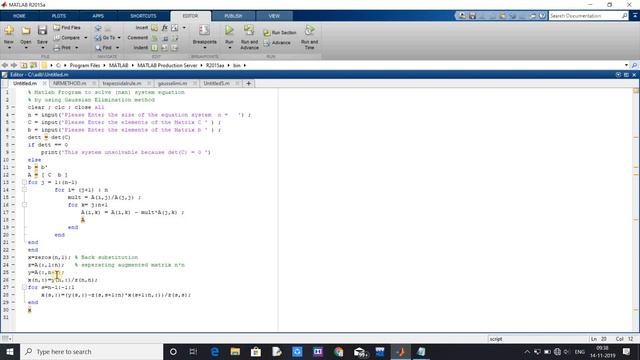Click the smart Indent icon
The image size is (640, 360).
tap(154, 48)
